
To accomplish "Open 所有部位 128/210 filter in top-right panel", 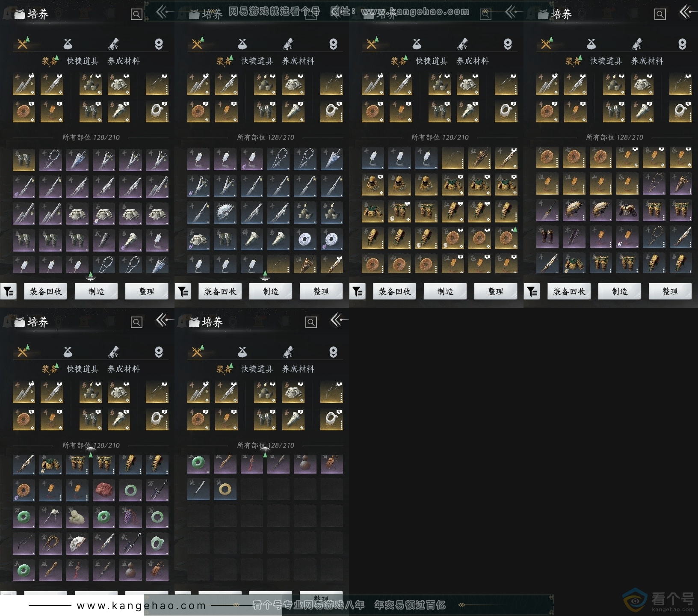I will (x=615, y=137).
